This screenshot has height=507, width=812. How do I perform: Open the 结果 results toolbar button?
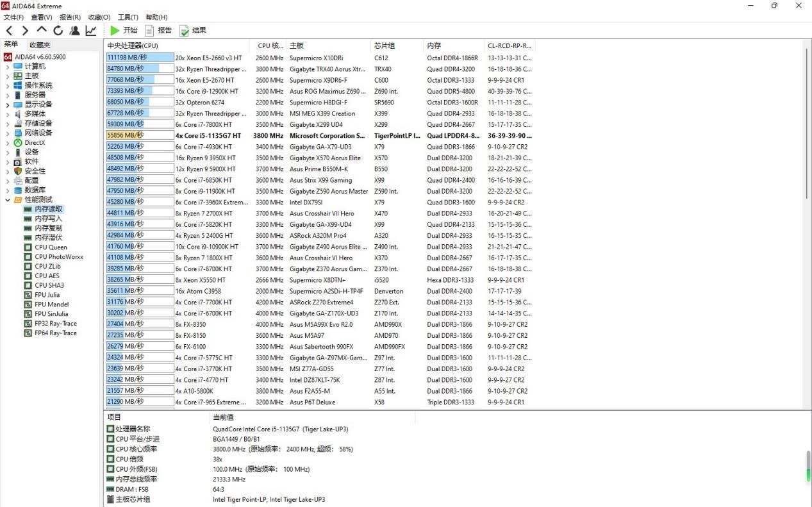[x=193, y=30]
